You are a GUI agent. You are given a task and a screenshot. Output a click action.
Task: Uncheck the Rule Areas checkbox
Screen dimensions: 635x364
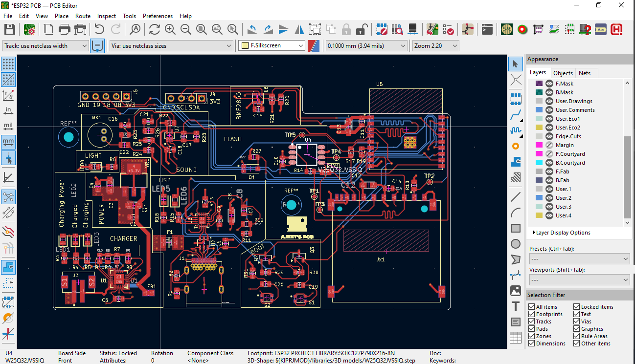[577, 336]
